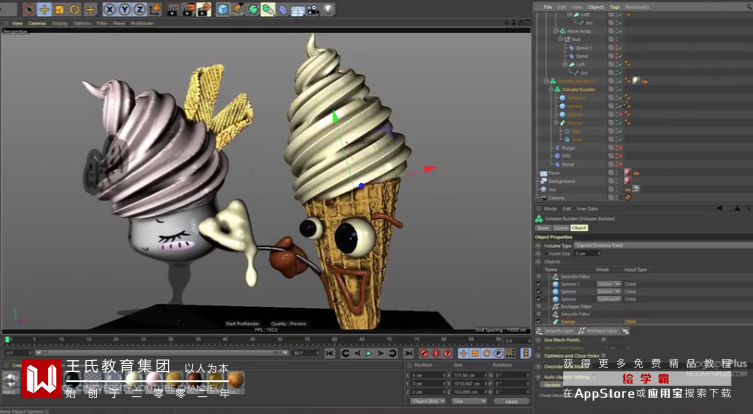Click the red material swatch on Floor
Image resolution: width=753 pixels, height=414 pixels.
(627, 173)
